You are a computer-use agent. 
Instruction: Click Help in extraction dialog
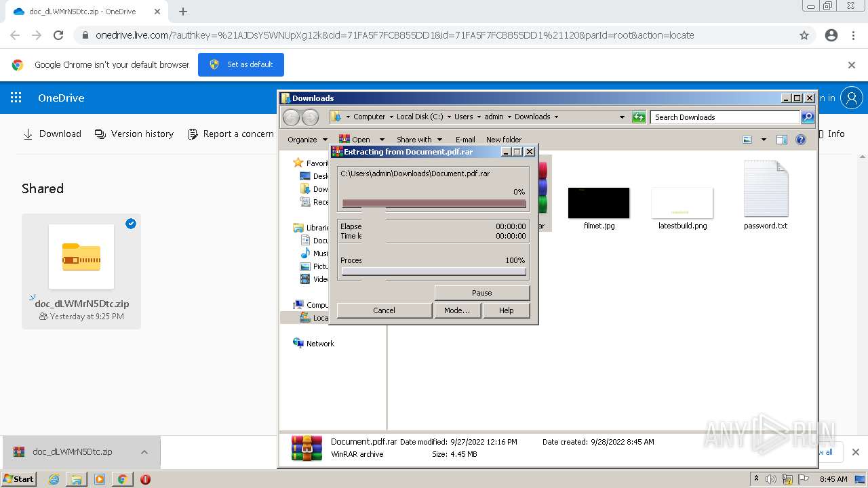(x=507, y=310)
